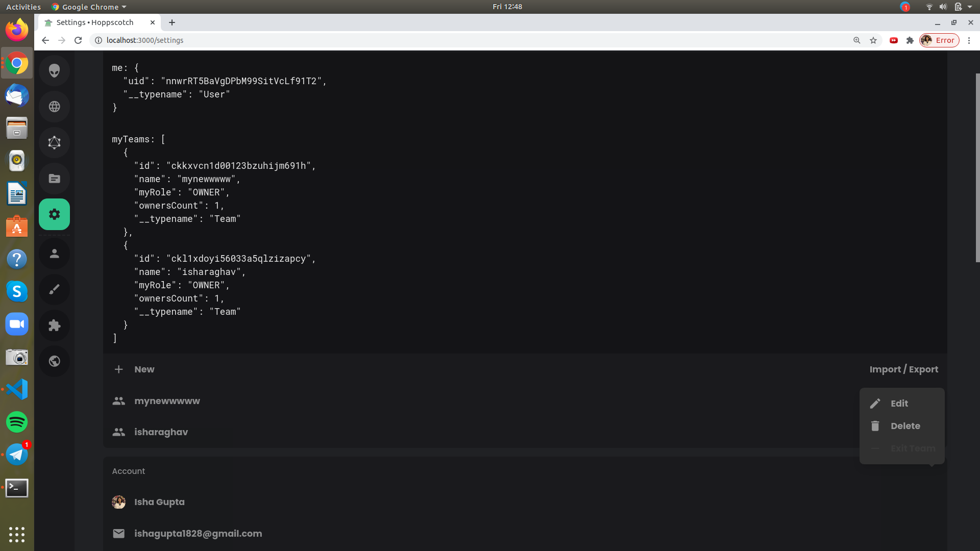Select Edit from the team context menu

click(899, 404)
